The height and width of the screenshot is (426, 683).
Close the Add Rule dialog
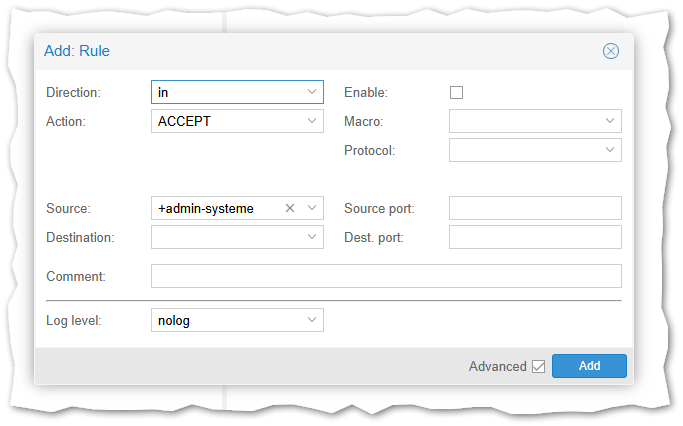coord(610,51)
